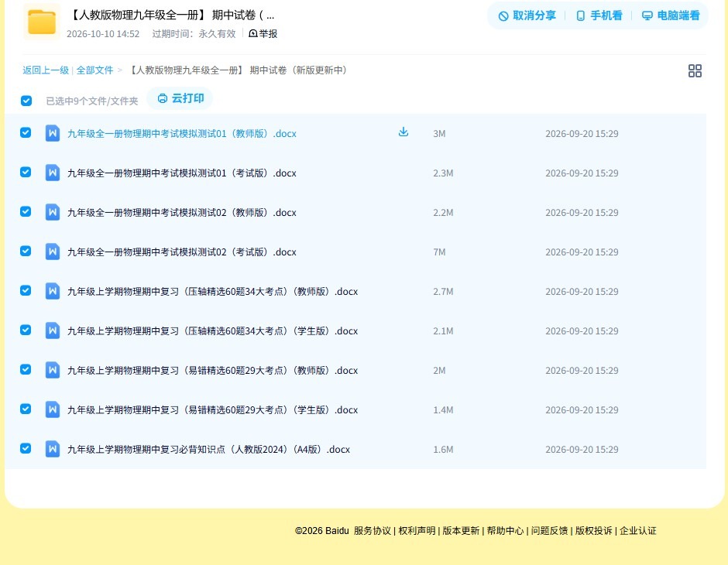Screen dimensions: 728x565
Task: Click 企业认证 footer link
Action: pyautogui.click(x=638, y=531)
